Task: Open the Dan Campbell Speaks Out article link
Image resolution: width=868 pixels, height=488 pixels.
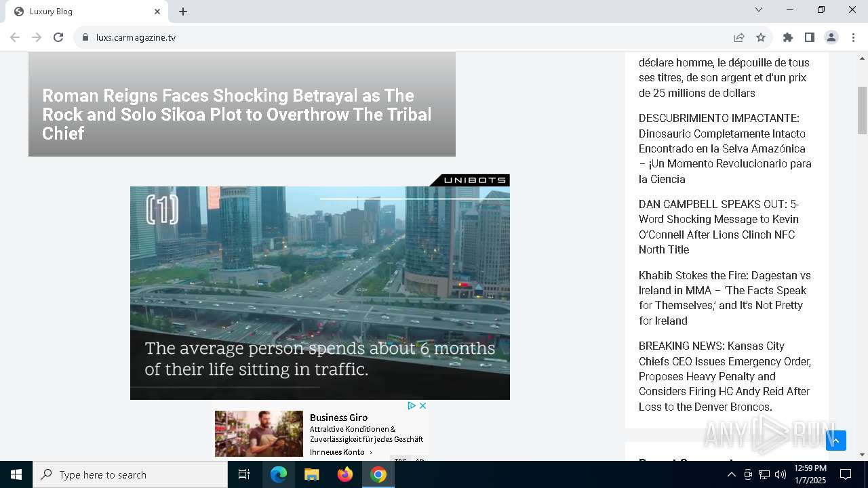Action: 719,227
